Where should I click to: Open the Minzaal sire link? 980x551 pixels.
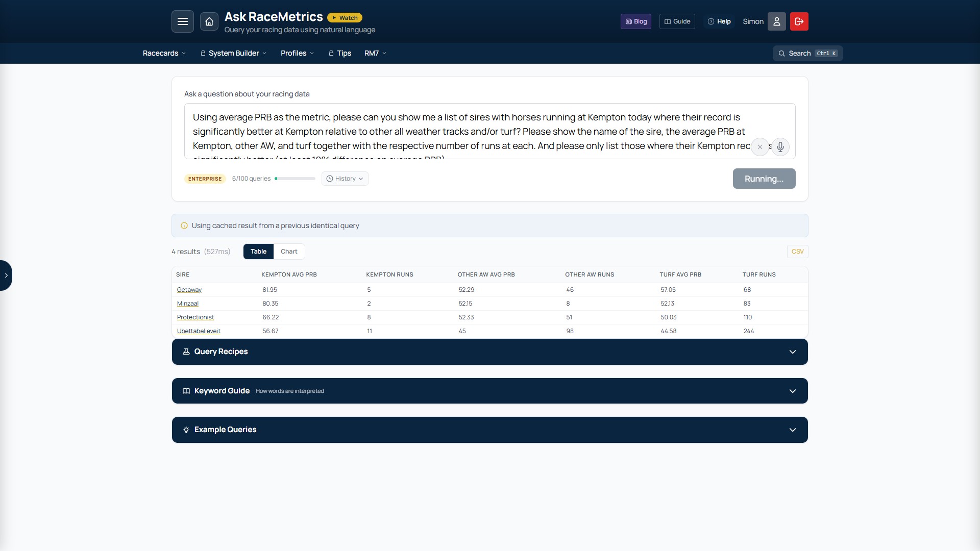point(188,304)
